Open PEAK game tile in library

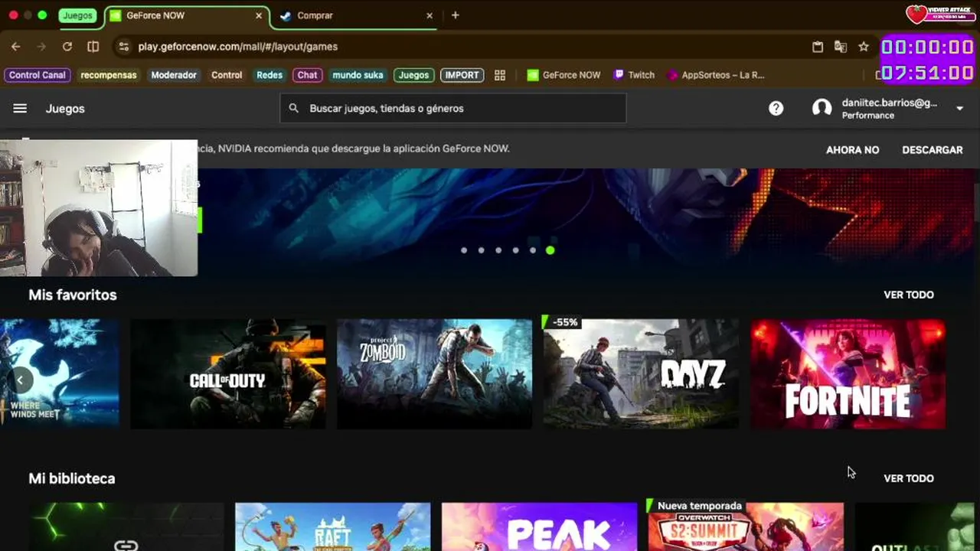[539, 527]
